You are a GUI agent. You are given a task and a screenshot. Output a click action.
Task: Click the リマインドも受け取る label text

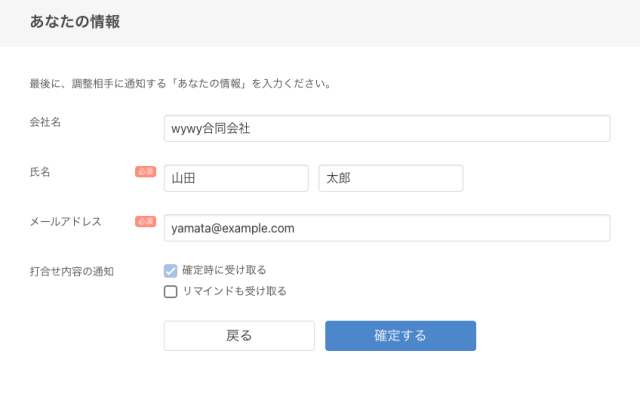click(235, 291)
